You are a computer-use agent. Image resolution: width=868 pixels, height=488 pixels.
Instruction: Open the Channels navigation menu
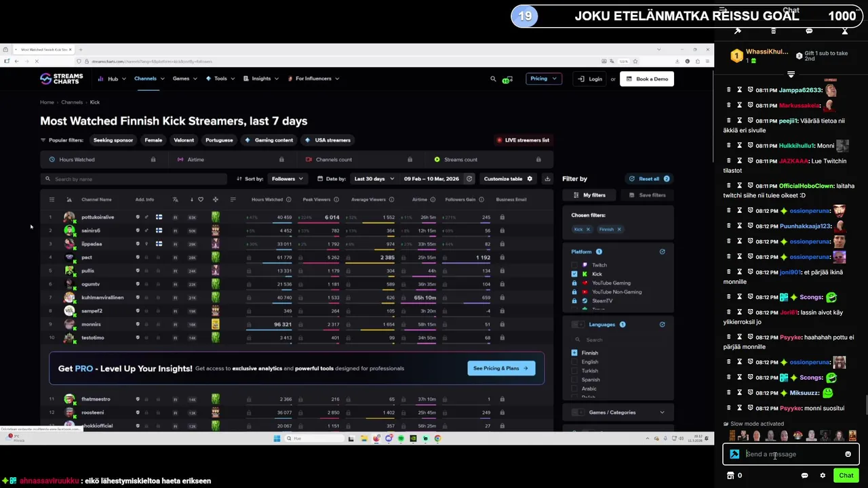[149, 79]
